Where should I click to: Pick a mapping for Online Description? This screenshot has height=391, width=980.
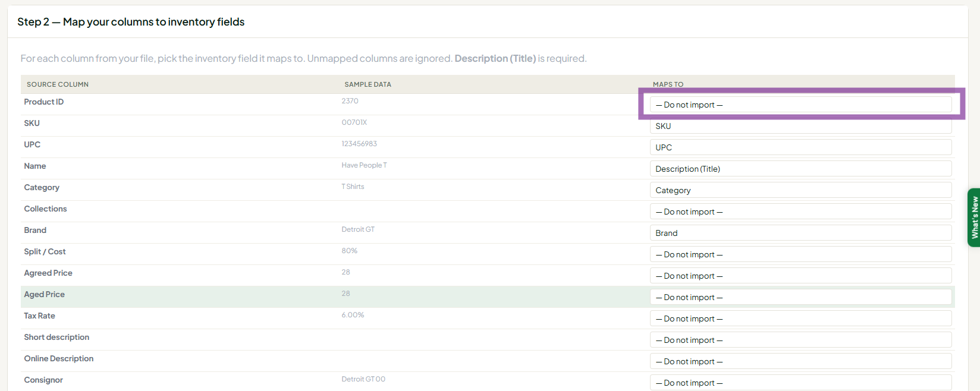[x=800, y=361]
